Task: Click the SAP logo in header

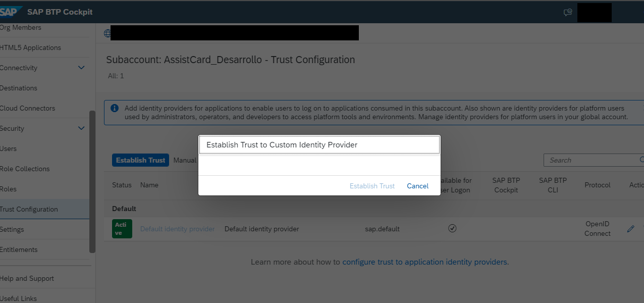Action: [11, 12]
